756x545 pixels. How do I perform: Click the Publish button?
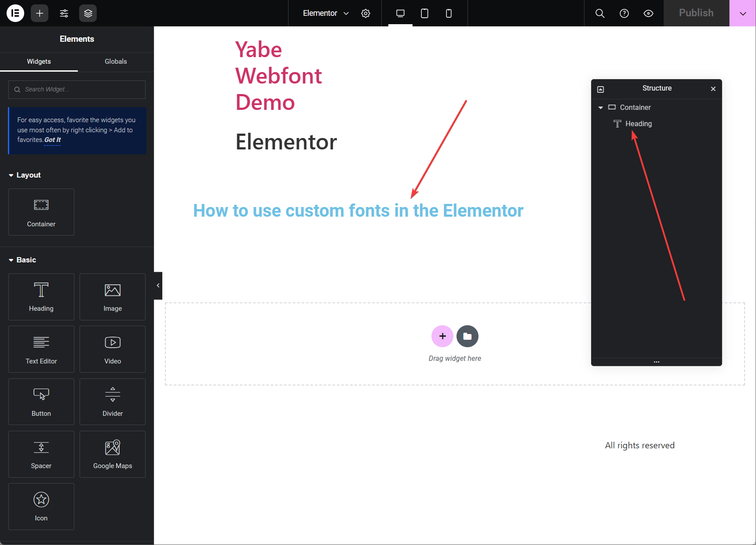pyautogui.click(x=696, y=13)
